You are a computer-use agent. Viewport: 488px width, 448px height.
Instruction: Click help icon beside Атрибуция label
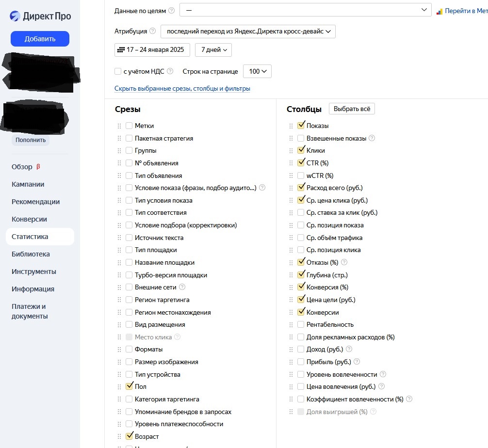[153, 31]
